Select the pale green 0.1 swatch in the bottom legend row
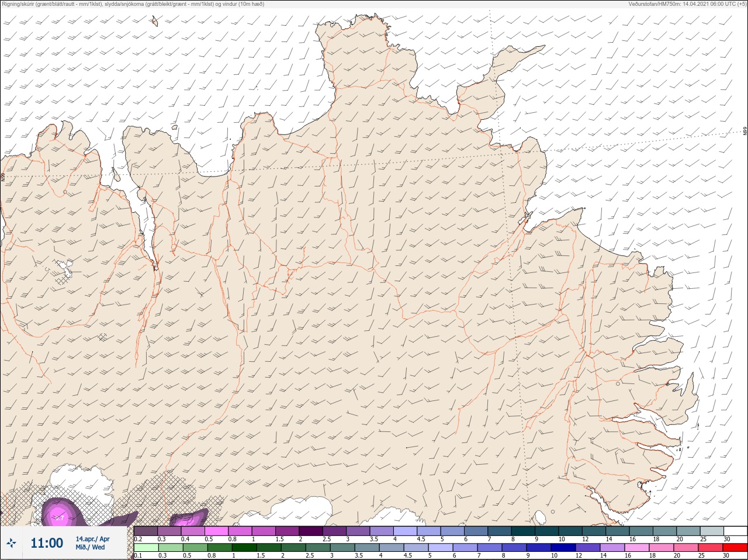The image size is (748, 560). click(146, 548)
